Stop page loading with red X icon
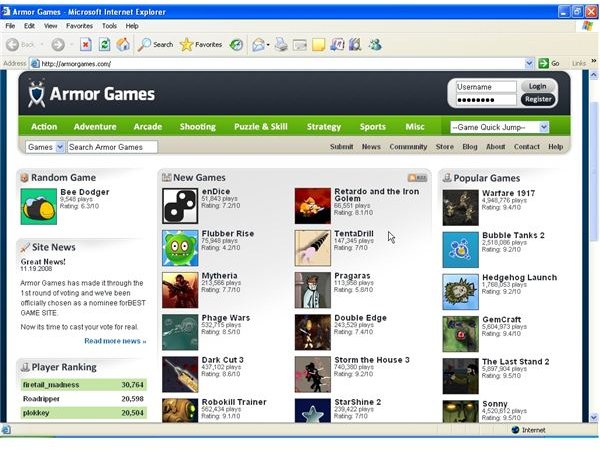The height and width of the screenshot is (450, 600). (86, 45)
